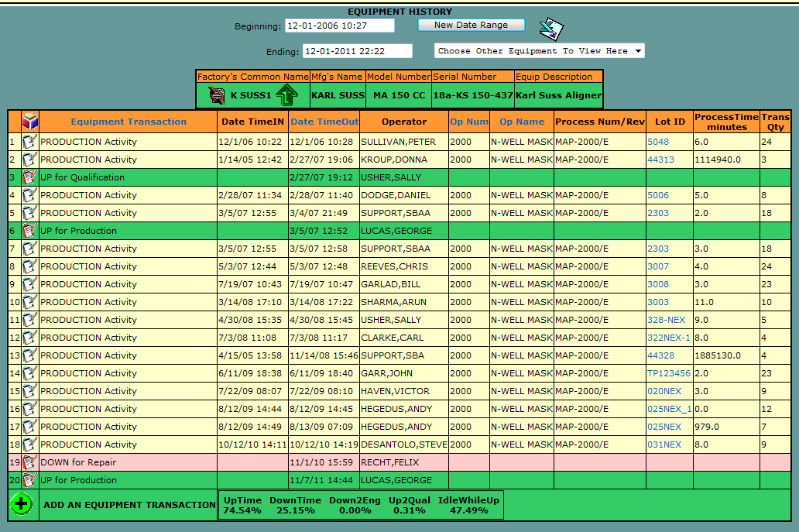Open lot ID TP123456 link

pyautogui.click(x=668, y=373)
